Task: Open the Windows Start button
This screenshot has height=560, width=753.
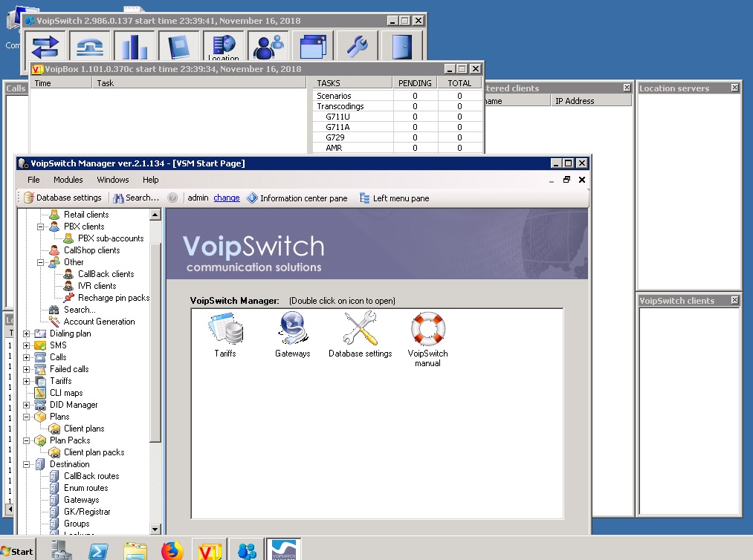Action: click(x=17, y=551)
